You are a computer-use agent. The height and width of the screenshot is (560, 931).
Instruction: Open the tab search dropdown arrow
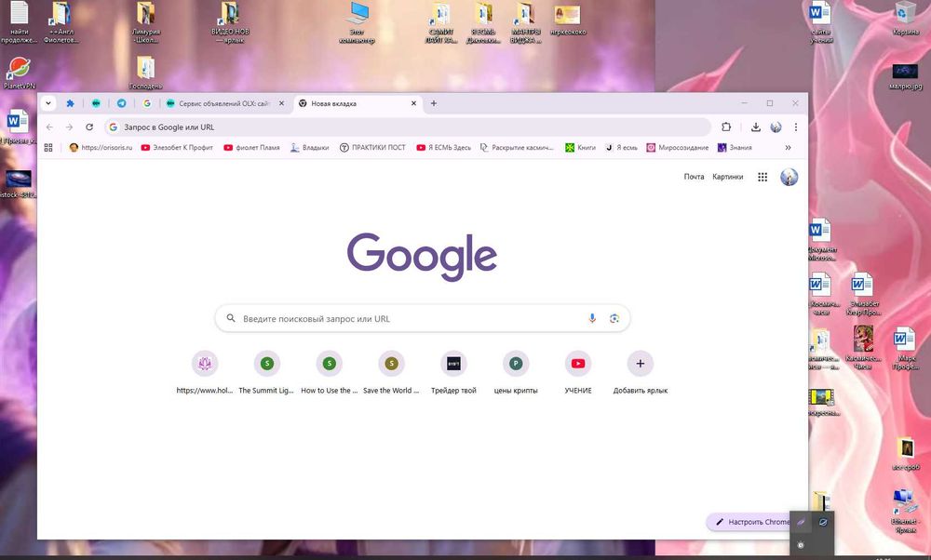pos(48,103)
